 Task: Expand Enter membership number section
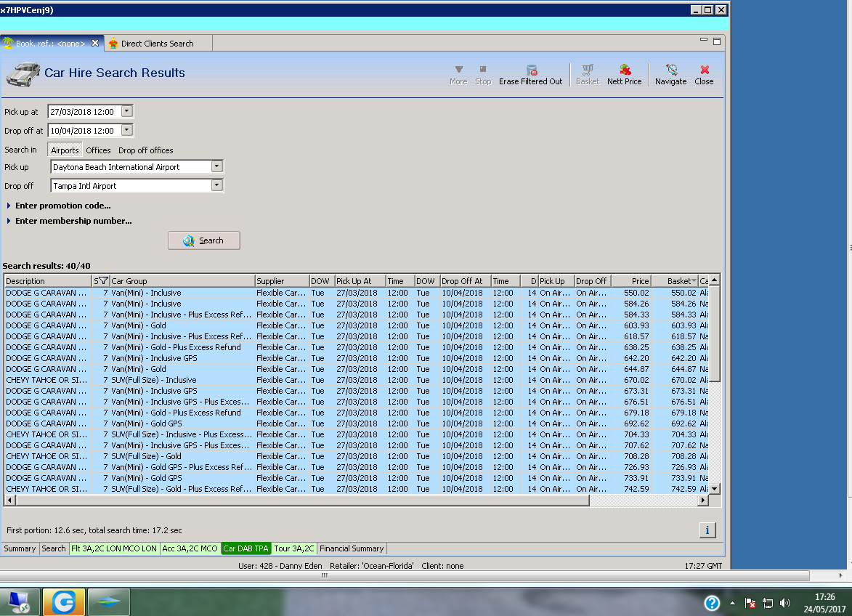tap(69, 221)
